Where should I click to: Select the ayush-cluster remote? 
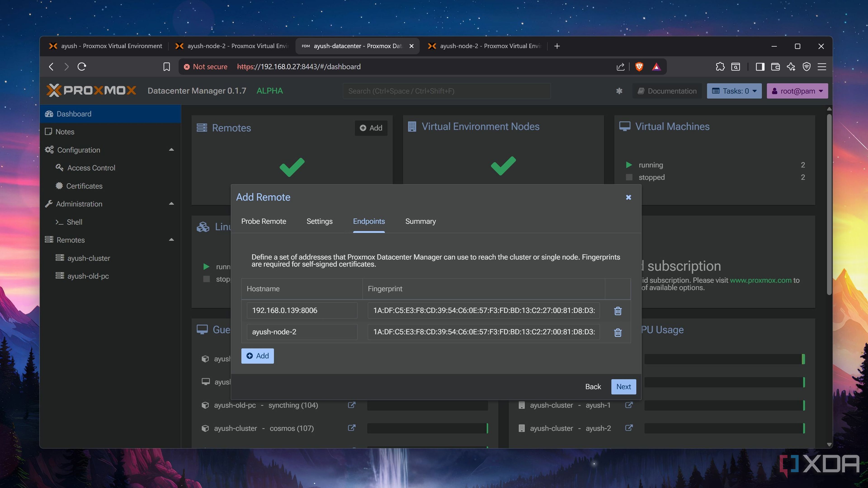[x=111, y=258]
